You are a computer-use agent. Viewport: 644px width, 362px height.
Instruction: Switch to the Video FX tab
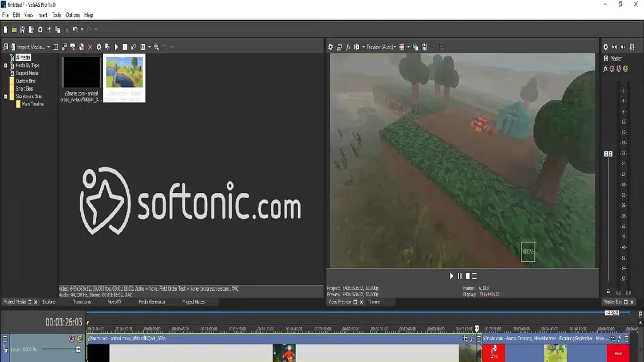pyautogui.click(x=114, y=302)
